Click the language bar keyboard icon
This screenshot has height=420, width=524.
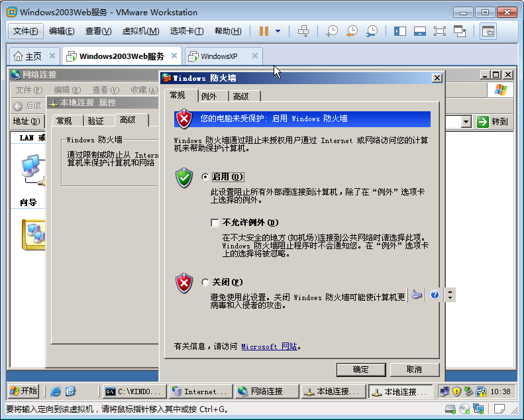point(417,295)
